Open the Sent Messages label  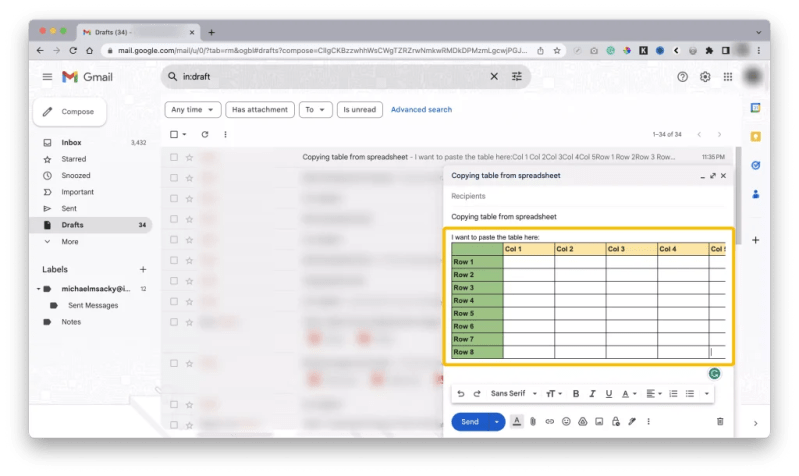point(93,305)
